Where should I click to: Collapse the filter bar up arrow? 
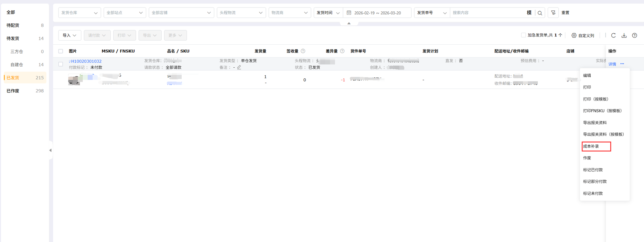coord(349,23)
